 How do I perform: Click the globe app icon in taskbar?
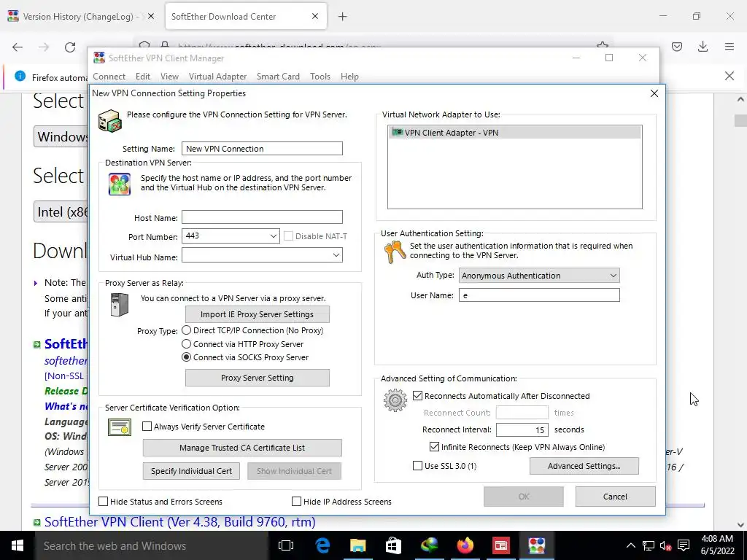429,545
